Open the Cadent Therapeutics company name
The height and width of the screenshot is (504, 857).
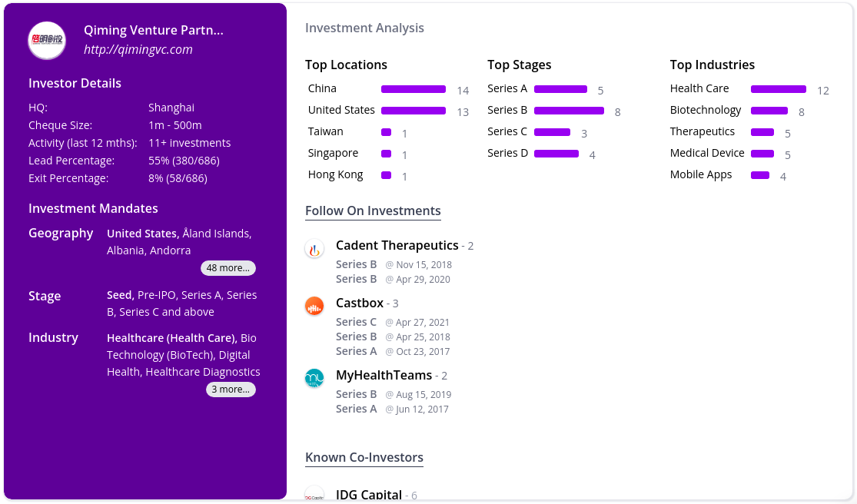coord(397,246)
